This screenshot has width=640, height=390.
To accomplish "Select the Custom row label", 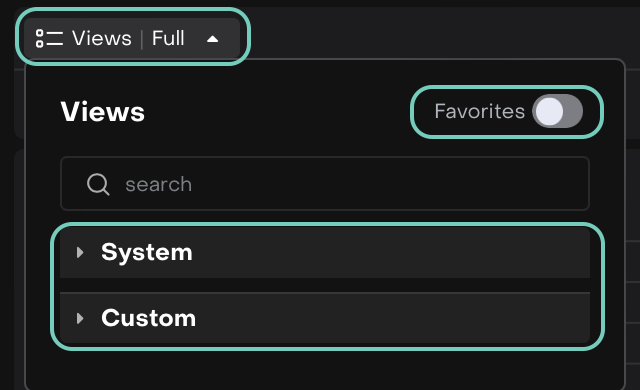I will [x=148, y=318].
